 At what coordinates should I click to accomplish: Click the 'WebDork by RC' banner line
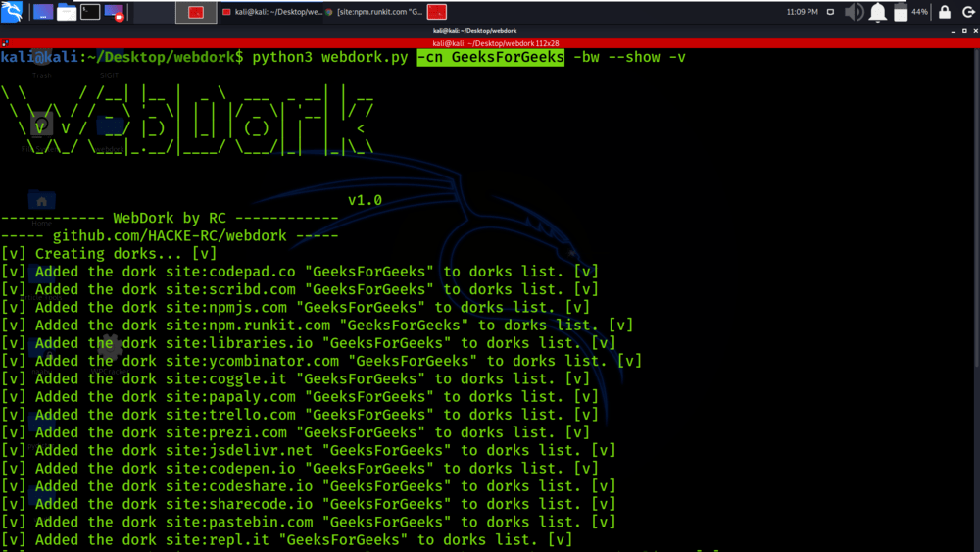[170, 219]
